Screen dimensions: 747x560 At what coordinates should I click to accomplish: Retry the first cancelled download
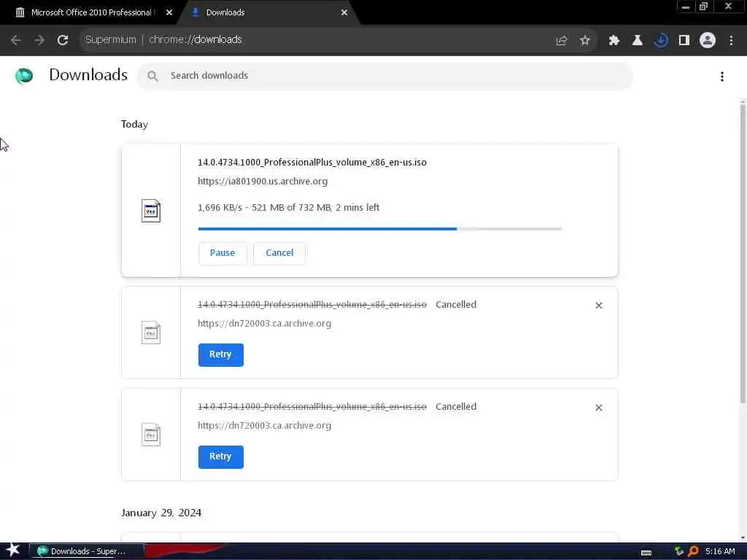coord(220,355)
